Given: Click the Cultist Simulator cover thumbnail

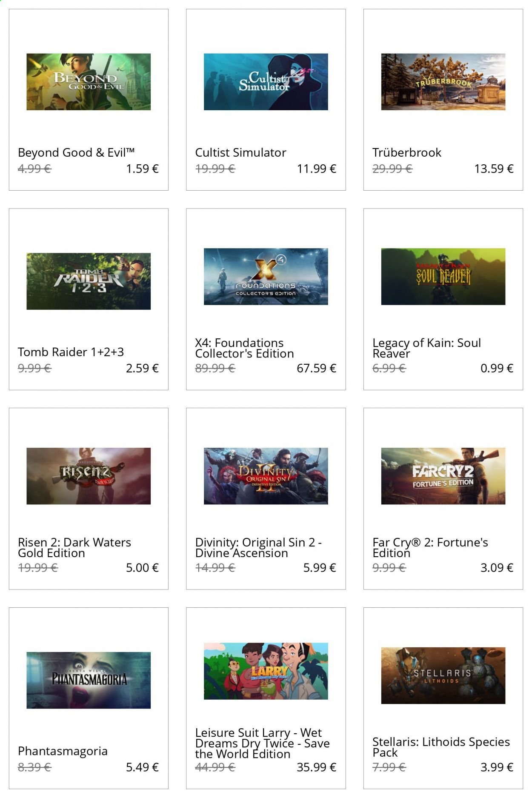Looking at the screenshot, I should [x=266, y=82].
